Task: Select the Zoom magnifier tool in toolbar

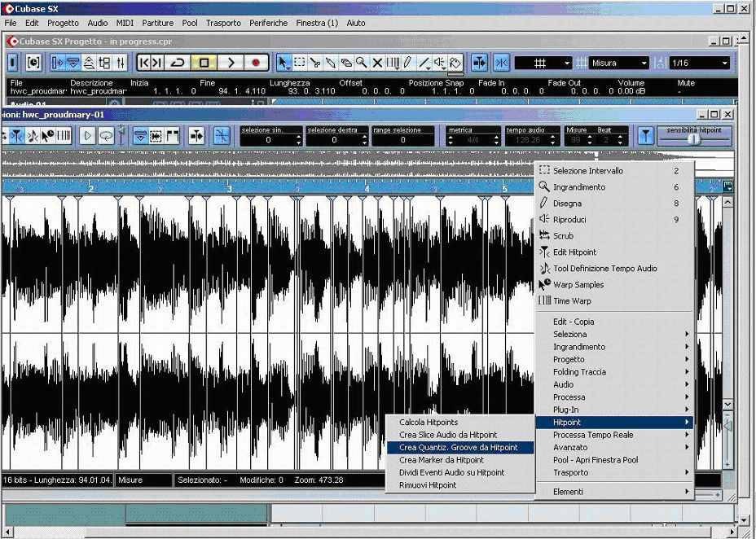Action: [x=361, y=63]
